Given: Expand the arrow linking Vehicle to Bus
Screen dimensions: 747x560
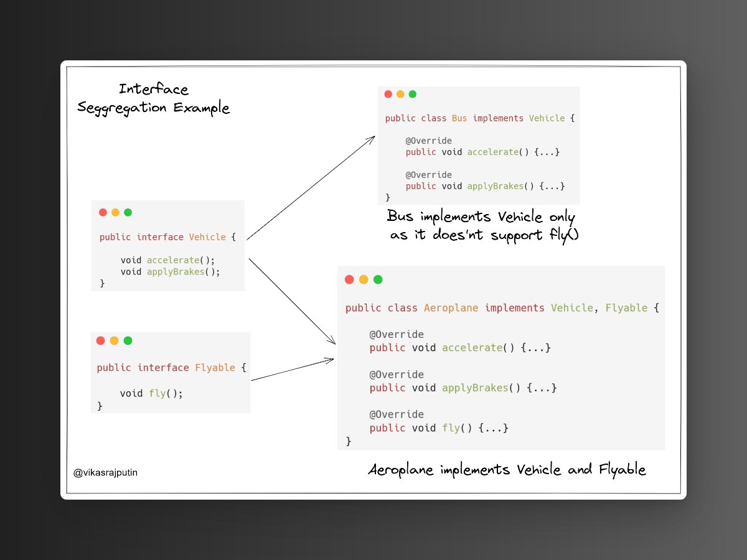Looking at the screenshot, I should click(x=311, y=187).
